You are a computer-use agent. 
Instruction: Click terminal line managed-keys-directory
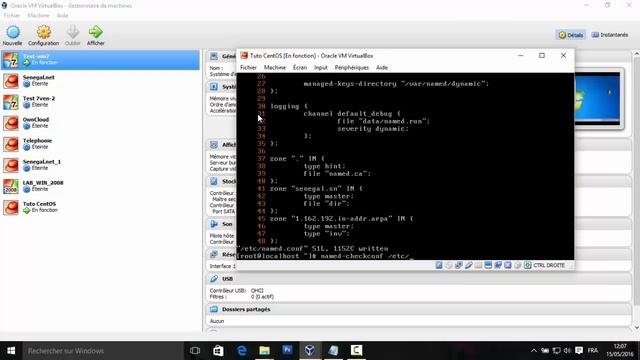tap(396, 84)
